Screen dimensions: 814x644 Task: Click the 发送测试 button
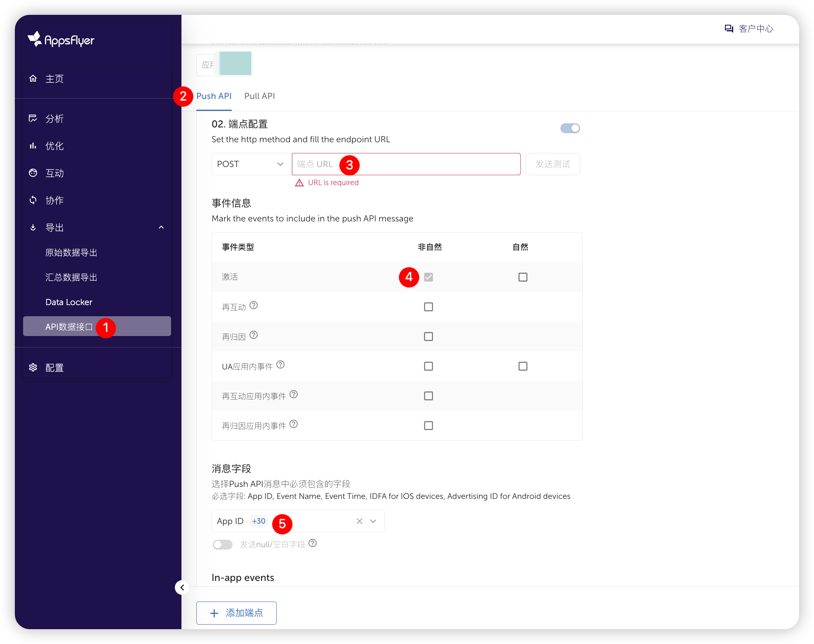tap(553, 164)
